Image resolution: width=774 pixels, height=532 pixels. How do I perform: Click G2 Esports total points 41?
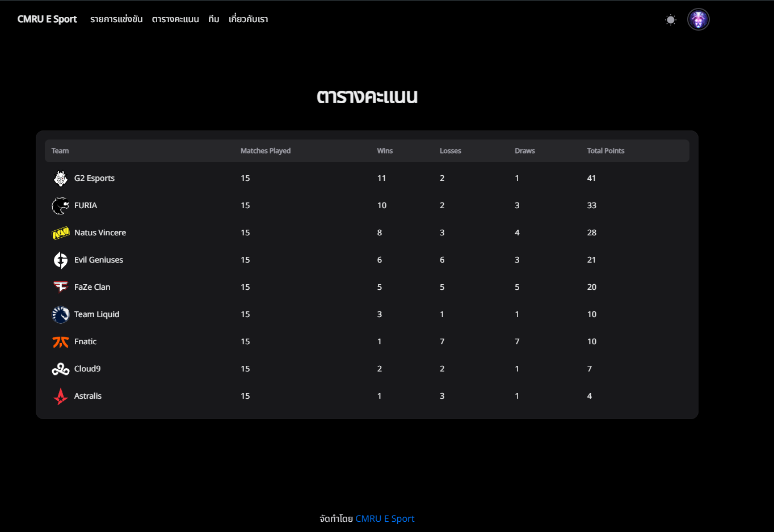(591, 178)
